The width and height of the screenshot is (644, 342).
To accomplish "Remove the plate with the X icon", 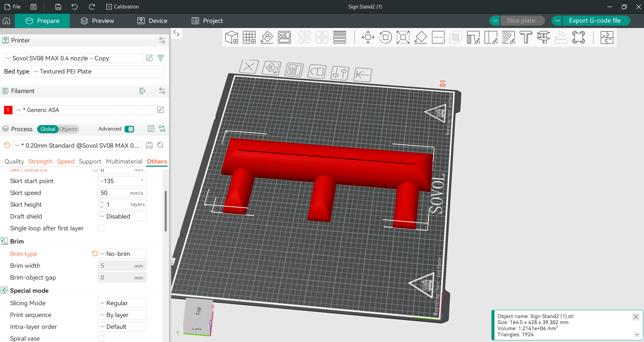I will pyautogui.click(x=249, y=67).
